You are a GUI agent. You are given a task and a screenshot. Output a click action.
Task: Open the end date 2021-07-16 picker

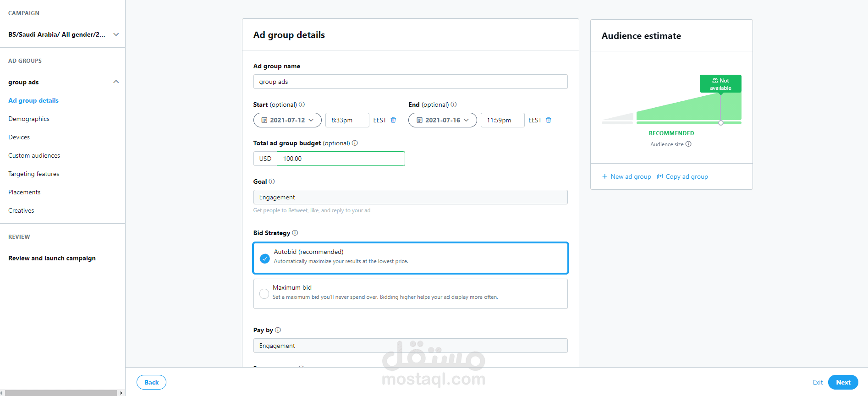443,120
